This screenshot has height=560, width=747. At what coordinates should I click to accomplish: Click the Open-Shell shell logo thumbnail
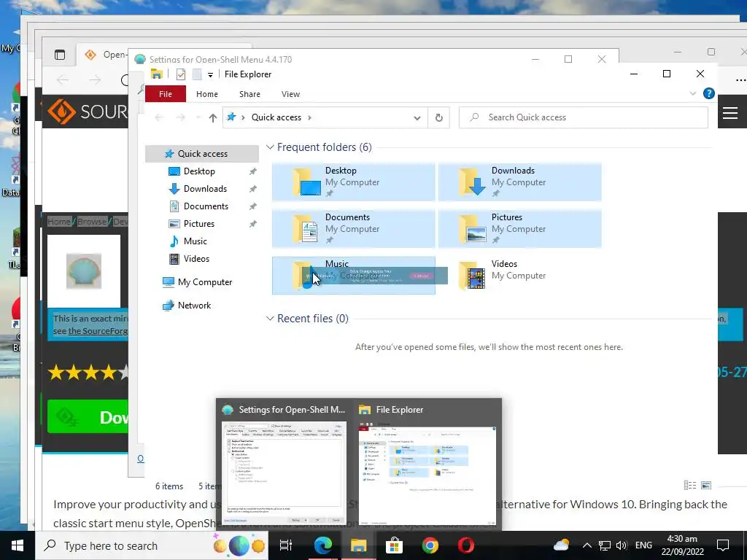point(84,271)
